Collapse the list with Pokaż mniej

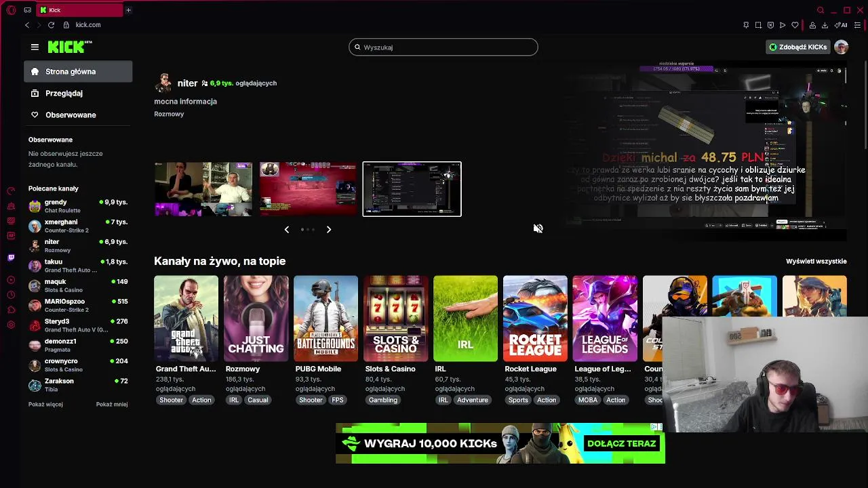click(112, 404)
